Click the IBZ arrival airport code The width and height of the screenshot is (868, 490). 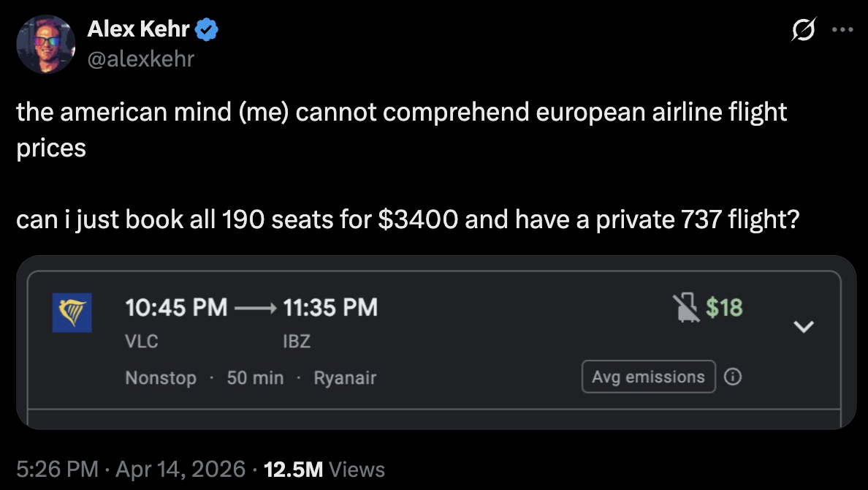[297, 342]
